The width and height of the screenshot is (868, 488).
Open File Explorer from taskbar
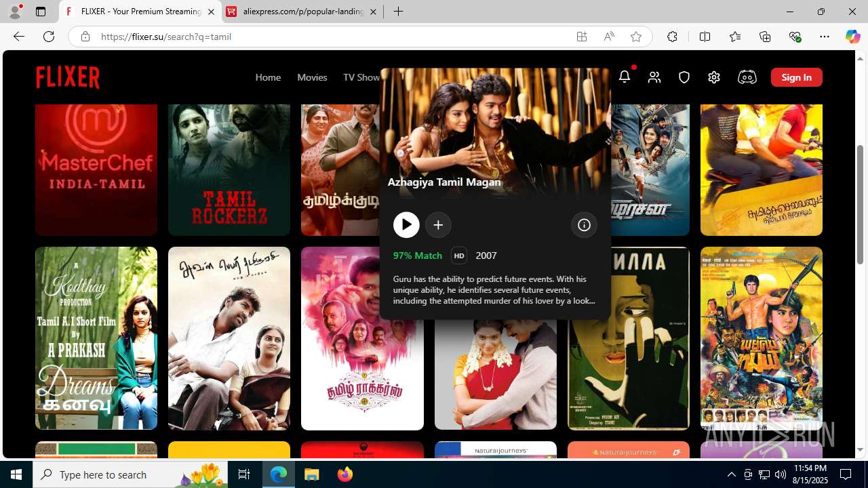pos(312,474)
